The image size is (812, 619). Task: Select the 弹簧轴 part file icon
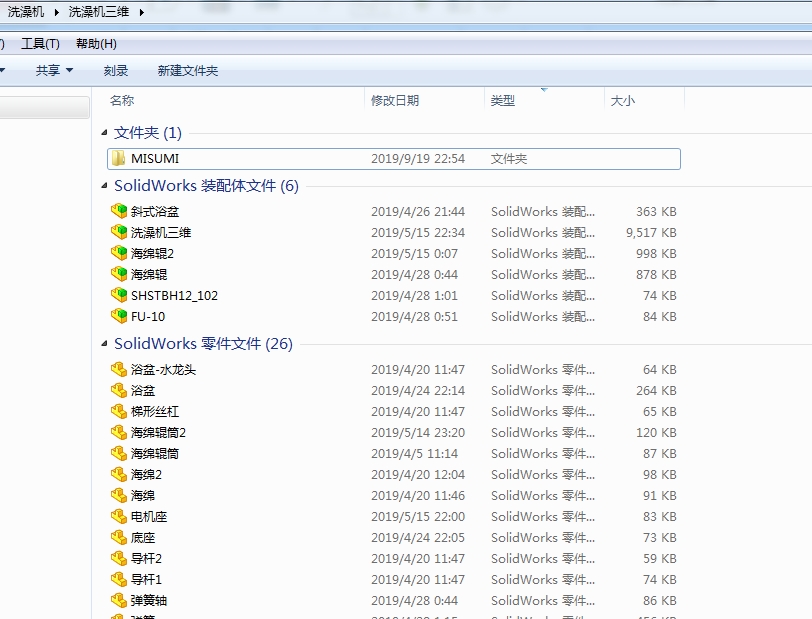click(119, 600)
